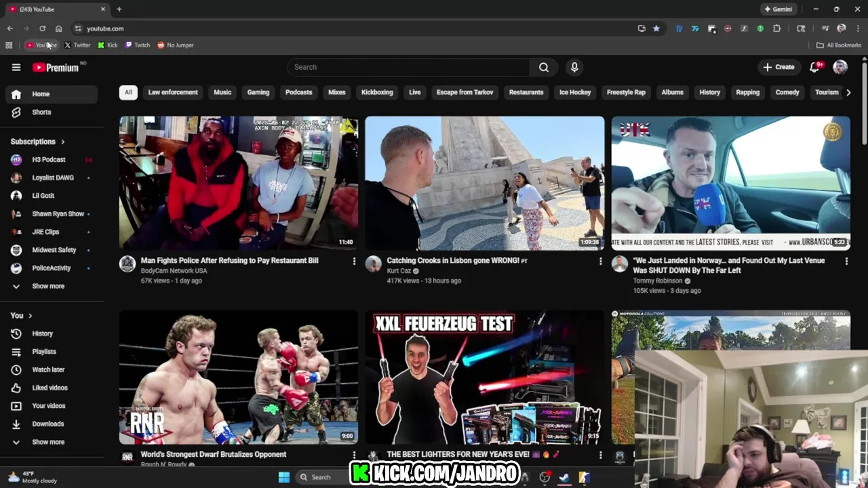The width and height of the screenshot is (868, 488).
Task: Open Watch later in sidebar
Action: point(52,370)
